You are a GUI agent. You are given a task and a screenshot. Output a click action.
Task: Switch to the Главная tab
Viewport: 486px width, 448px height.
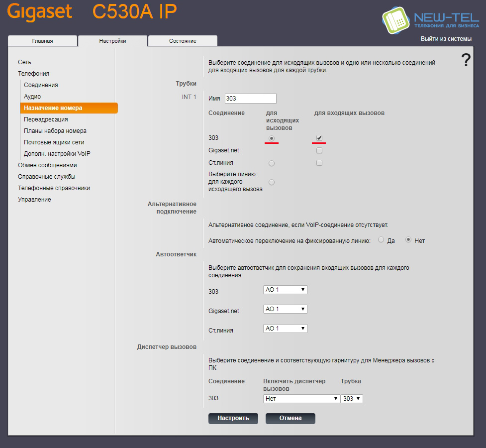[43, 41]
